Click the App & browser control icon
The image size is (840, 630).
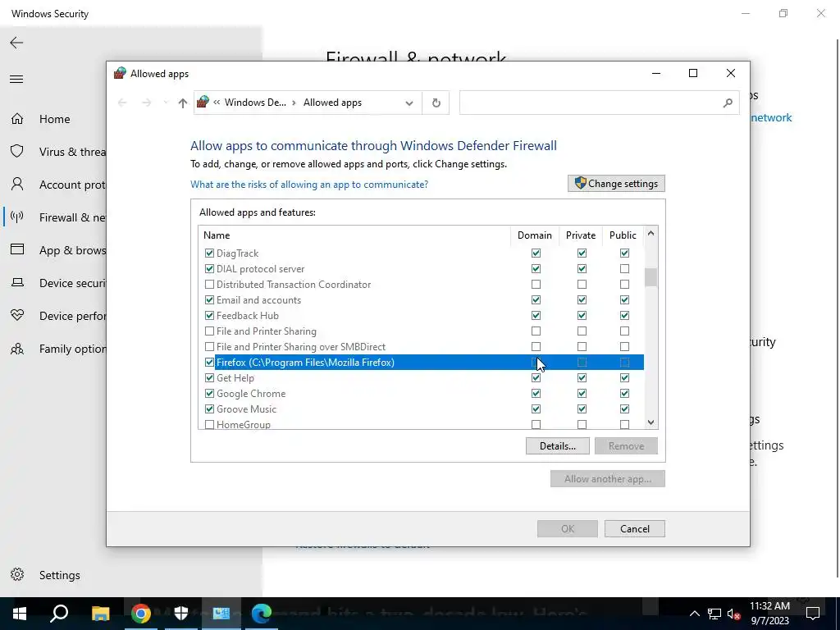(x=17, y=249)
